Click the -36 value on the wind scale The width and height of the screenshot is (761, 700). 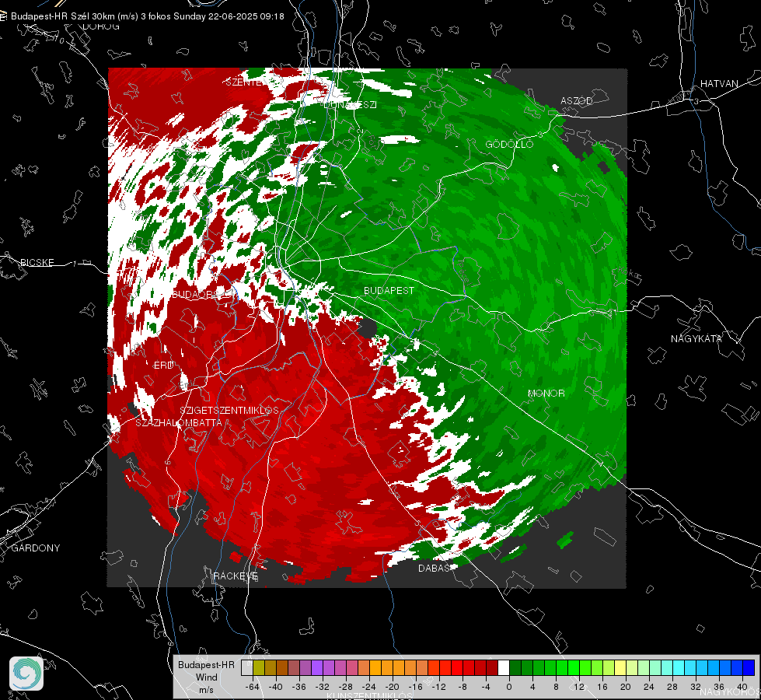(x=299, y=687)
